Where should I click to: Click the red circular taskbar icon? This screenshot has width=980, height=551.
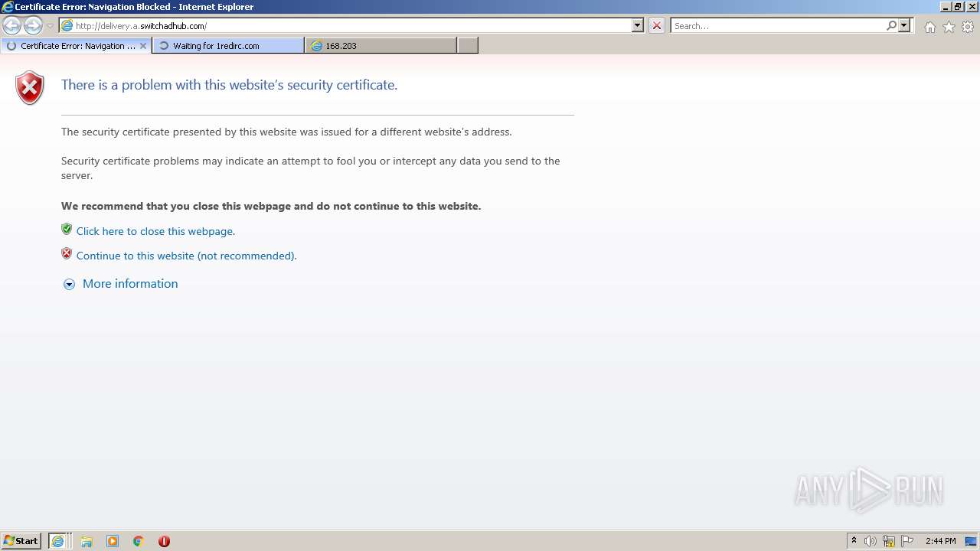164,541
